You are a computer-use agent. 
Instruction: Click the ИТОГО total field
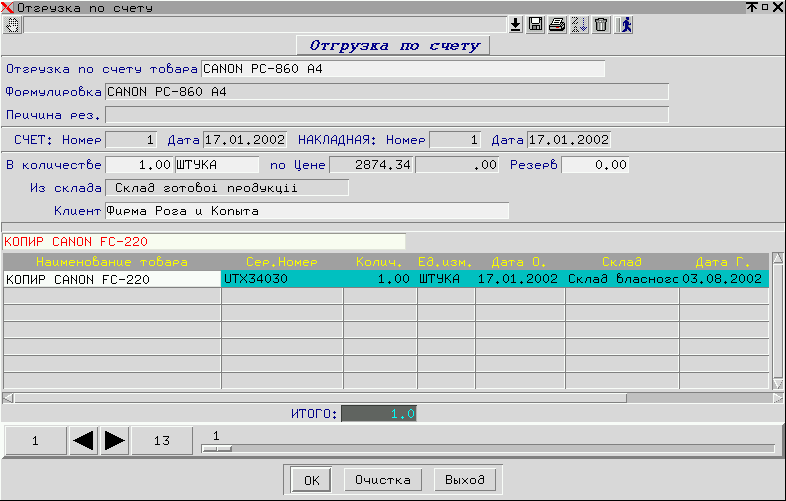(x=378, y=414)
